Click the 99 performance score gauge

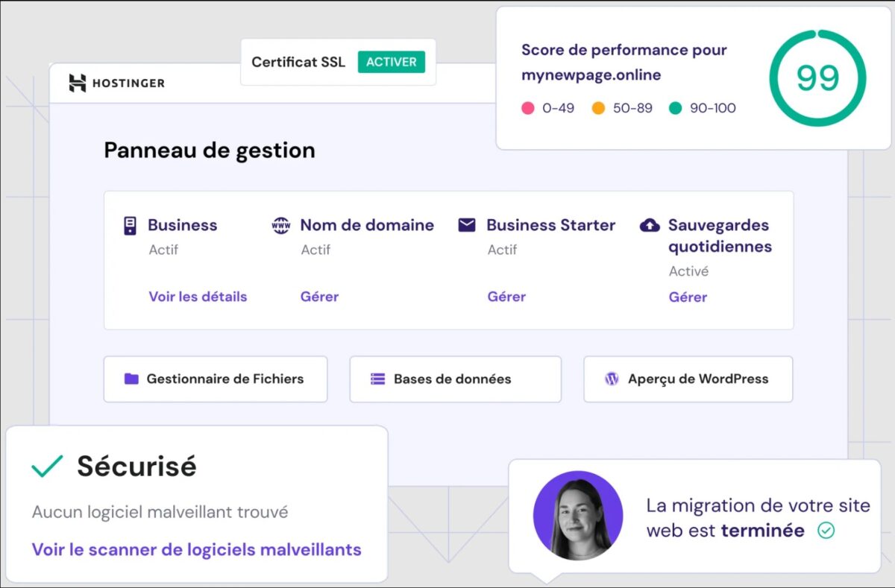coord(818,78)
